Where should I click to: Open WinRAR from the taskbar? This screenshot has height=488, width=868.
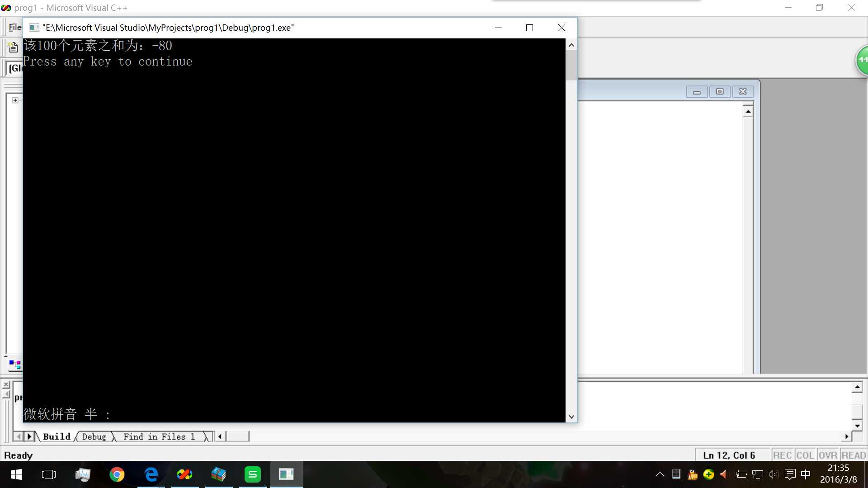[x=218, y=474]
